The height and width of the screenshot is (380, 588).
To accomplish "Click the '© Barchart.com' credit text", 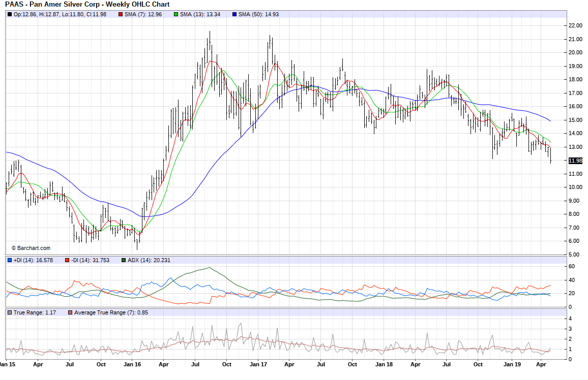I will tap(31, 248).
